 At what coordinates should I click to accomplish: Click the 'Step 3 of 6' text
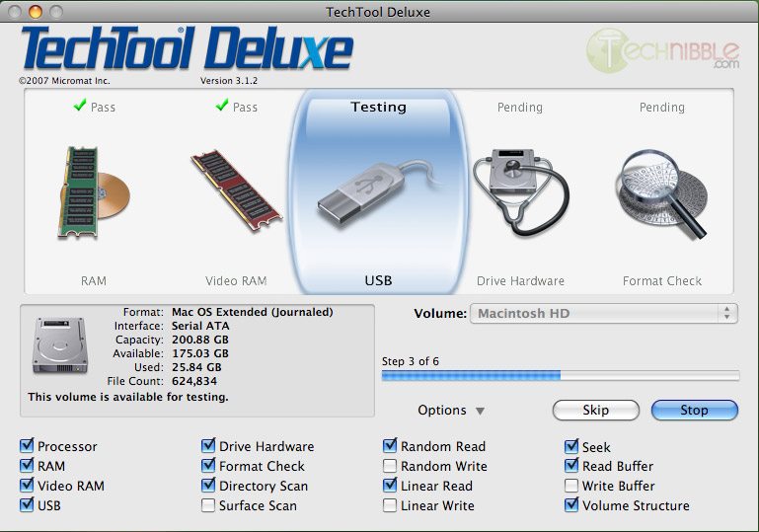tap(410, 361)
